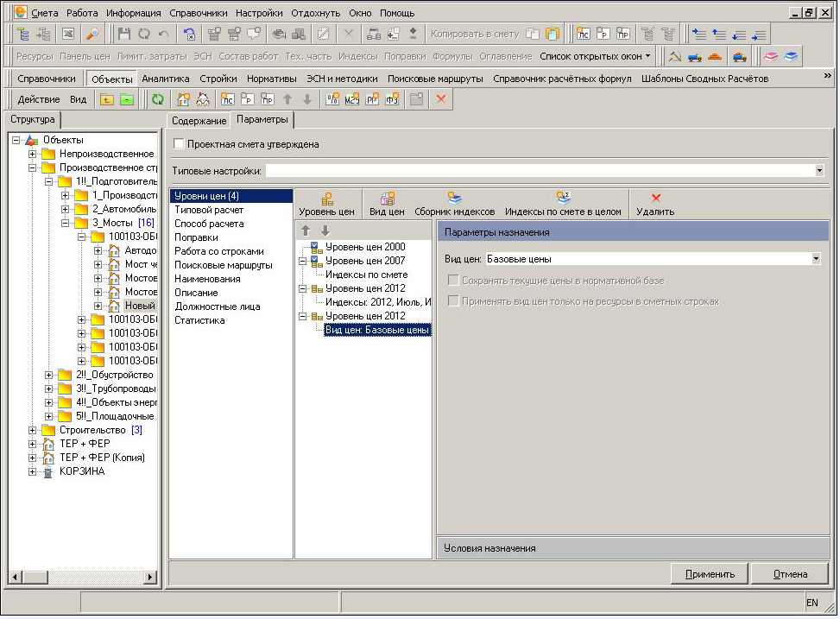Click the Отмена button

tap(790, 574)
